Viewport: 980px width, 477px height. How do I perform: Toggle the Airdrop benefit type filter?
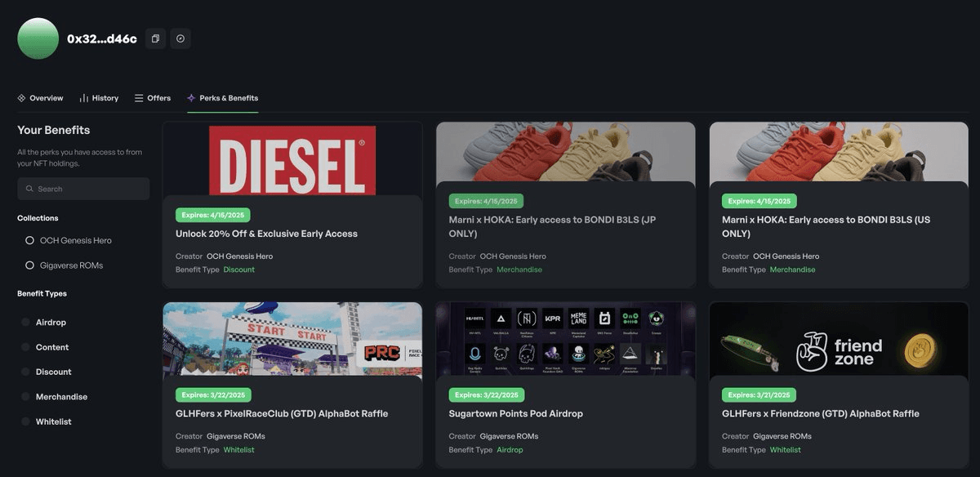45,323
